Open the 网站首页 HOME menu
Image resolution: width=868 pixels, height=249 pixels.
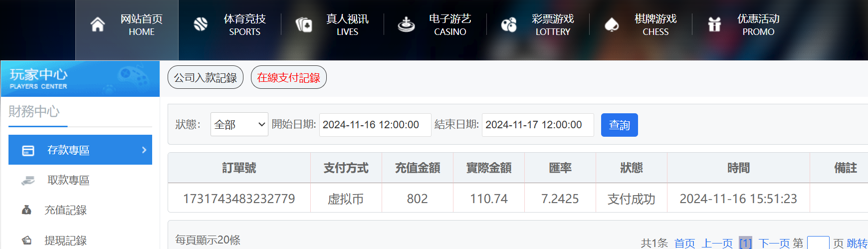coord(127,30)
